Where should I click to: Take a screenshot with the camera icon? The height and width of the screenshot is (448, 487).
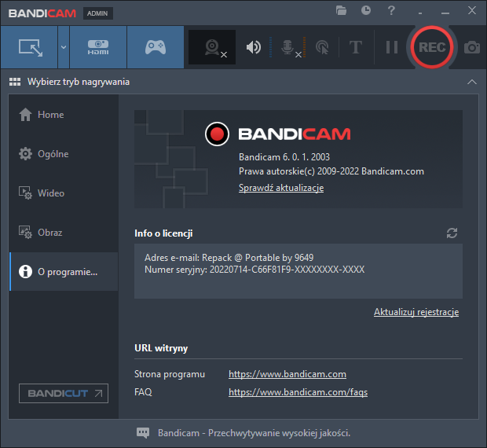pyautogui.click(x=472, y=47)
